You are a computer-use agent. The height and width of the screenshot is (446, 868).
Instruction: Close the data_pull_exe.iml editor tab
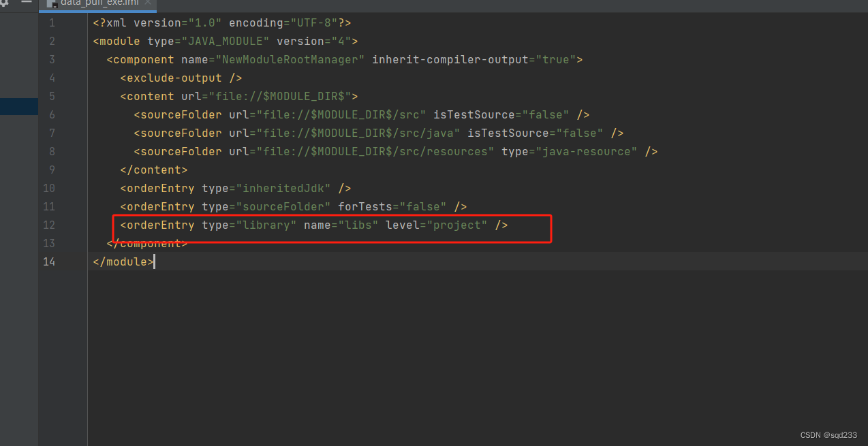click(x=148, y=3)
